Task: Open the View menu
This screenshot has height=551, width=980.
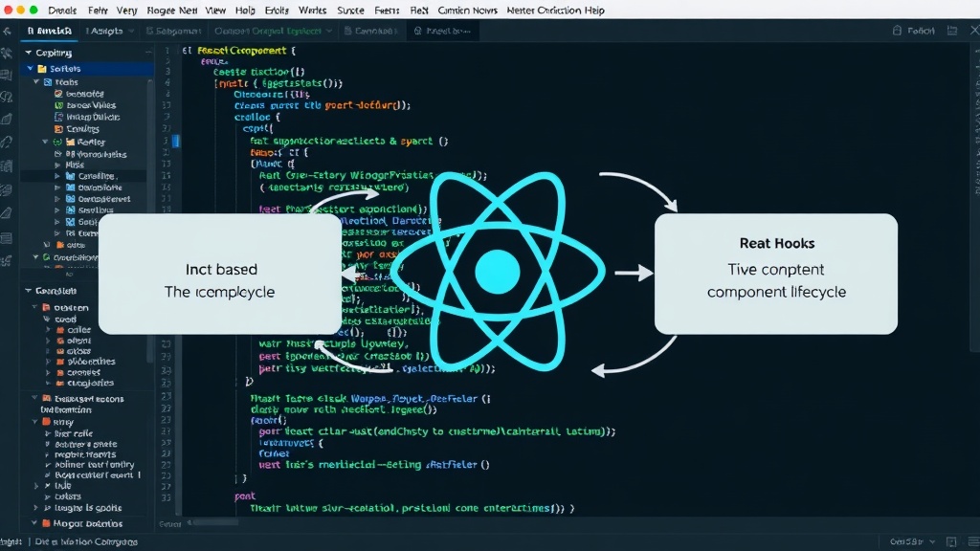Action: 215,10
